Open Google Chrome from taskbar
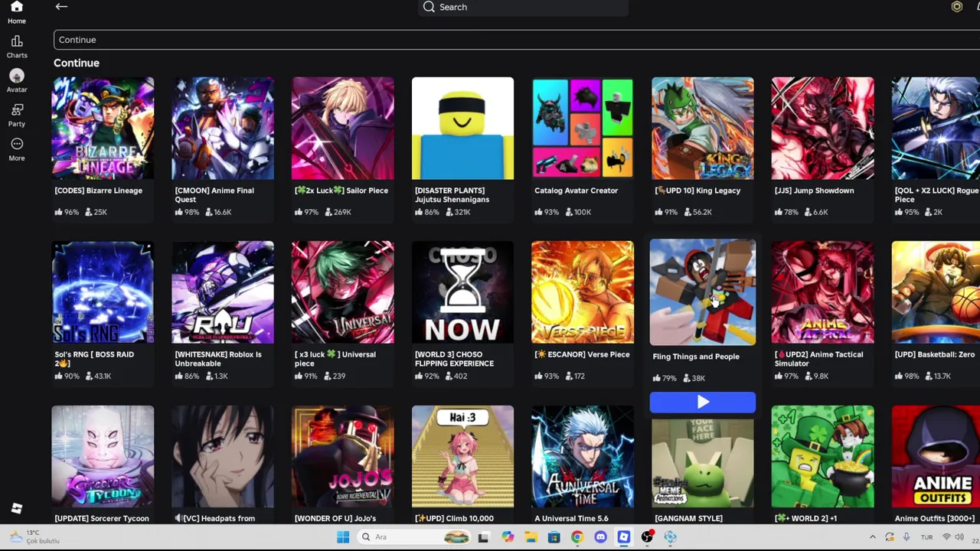 point(577,537)
